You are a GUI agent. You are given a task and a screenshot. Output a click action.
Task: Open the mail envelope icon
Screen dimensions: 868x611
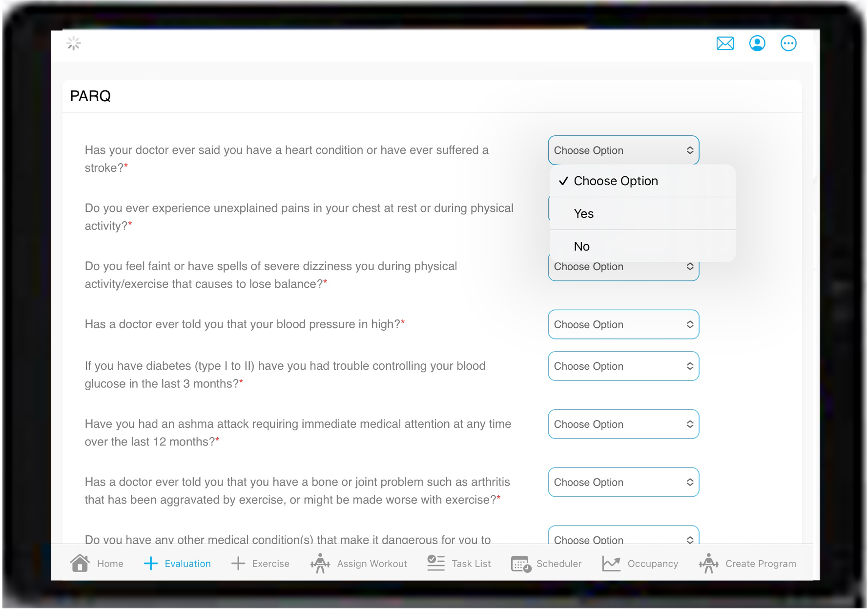725,44
